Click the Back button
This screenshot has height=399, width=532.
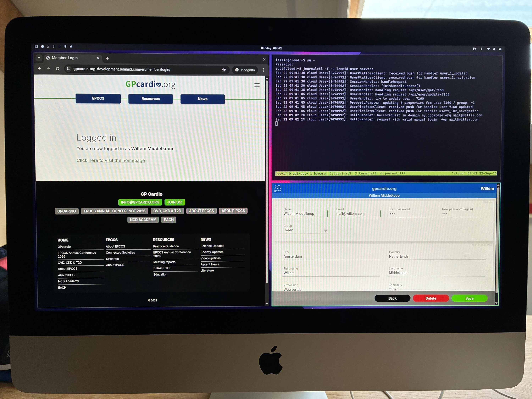pyautogui.click(x=392, y=298)
